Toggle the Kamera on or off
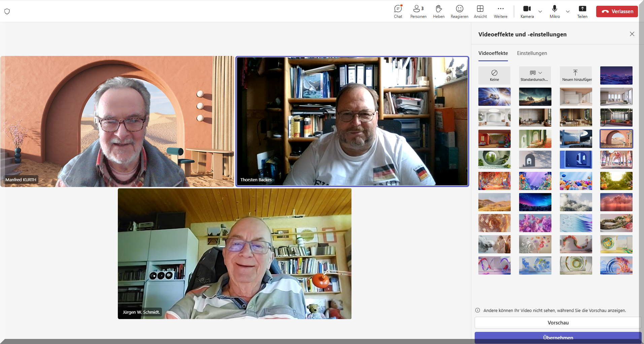Screen dimensions: 644x344 pos(527,11)
